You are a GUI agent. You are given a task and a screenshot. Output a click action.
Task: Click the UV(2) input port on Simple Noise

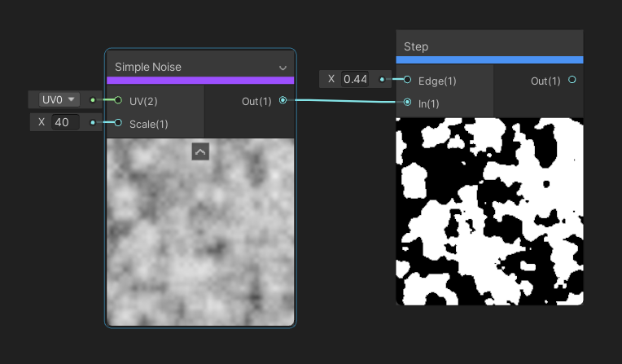click(118, 100)
